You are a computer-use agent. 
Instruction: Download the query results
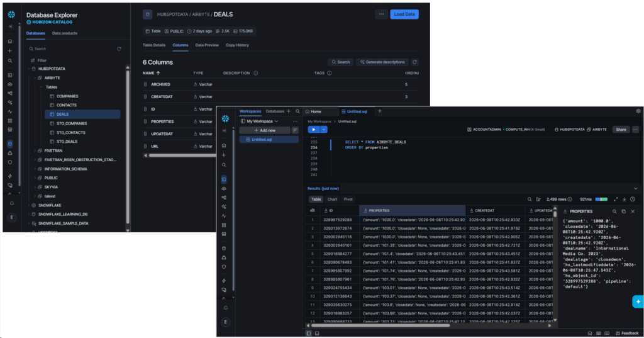pyautogui.click(x=625, y=200)
